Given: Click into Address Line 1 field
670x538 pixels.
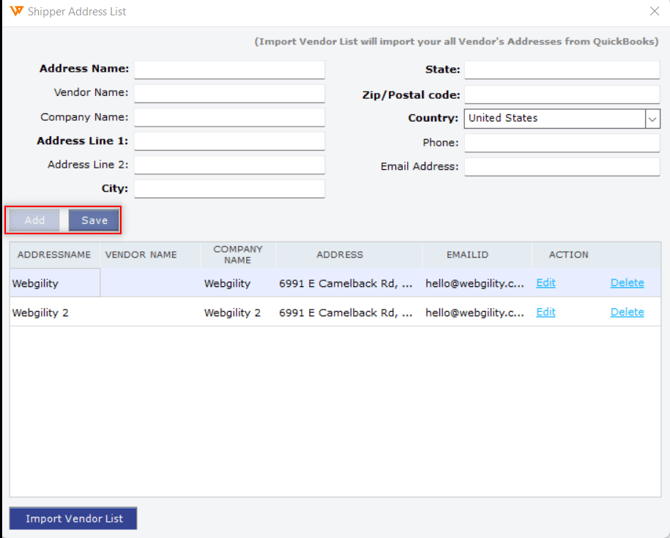Looking at the screenshot, I should click(x=229, y=142).
